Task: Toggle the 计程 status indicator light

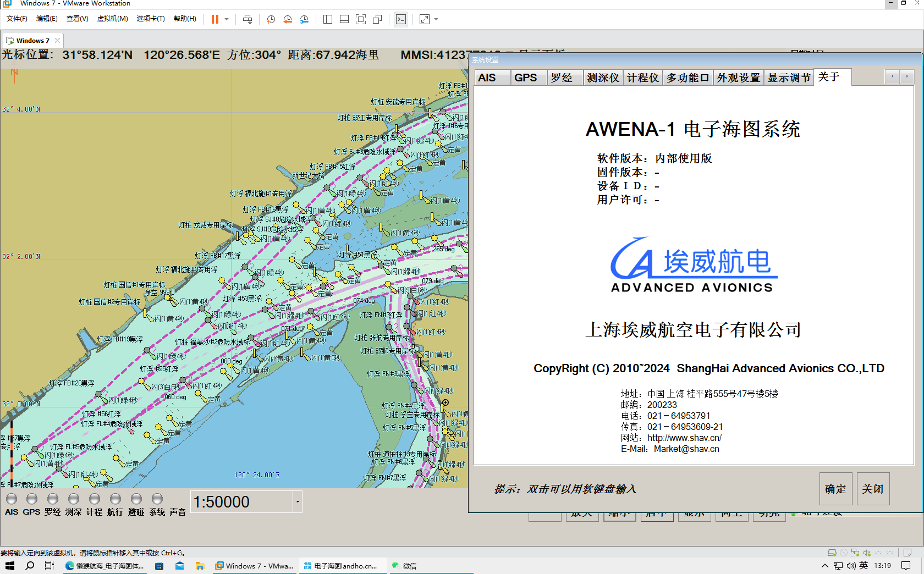Action: (x=95, y=499)
